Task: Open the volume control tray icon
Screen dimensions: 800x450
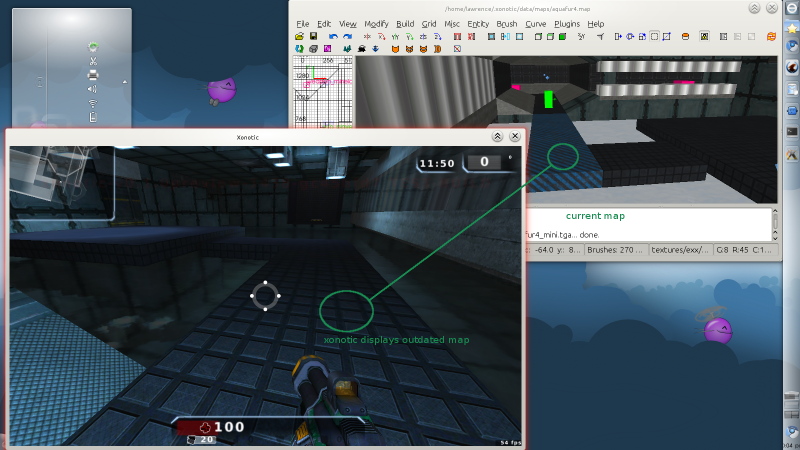Action: pyautogui.click(x=92, y=89)
